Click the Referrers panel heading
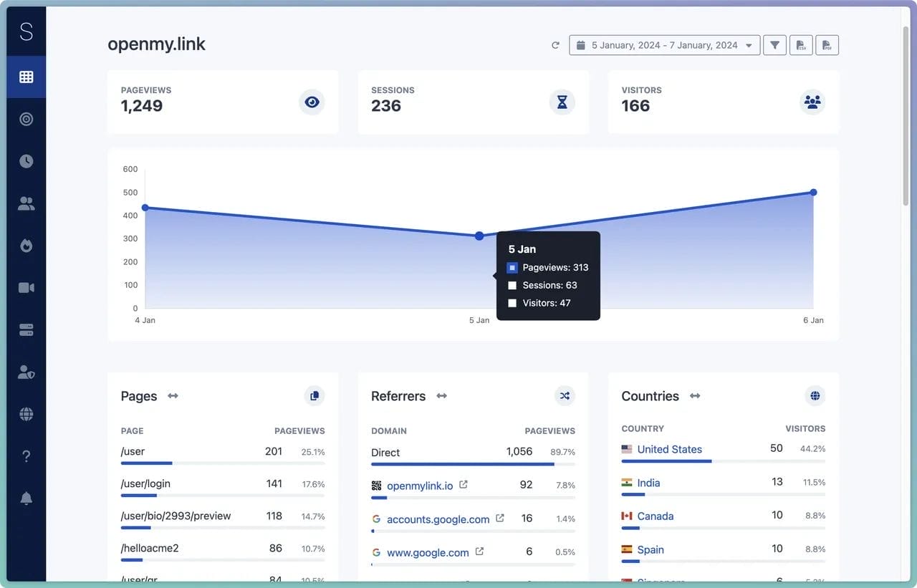The width and height of the screenshot is (917, 588). pyautogui.click(x=398, y=396)
